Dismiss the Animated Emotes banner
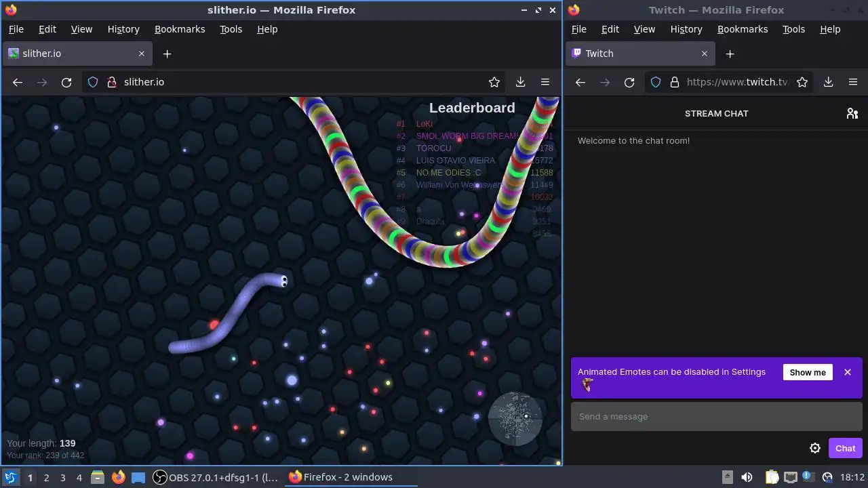Image resolution: width=868 pixels, height=488 pixels. tap(848, 372)
